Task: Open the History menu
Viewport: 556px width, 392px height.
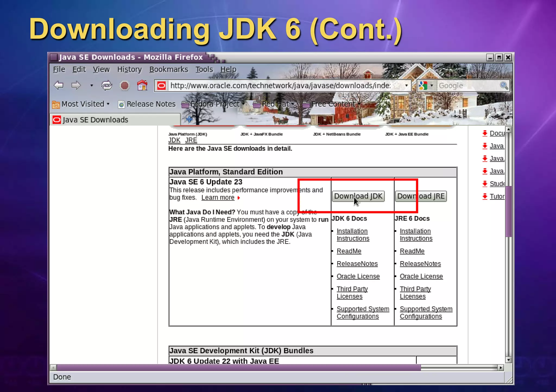Action: tap(129, 69)
